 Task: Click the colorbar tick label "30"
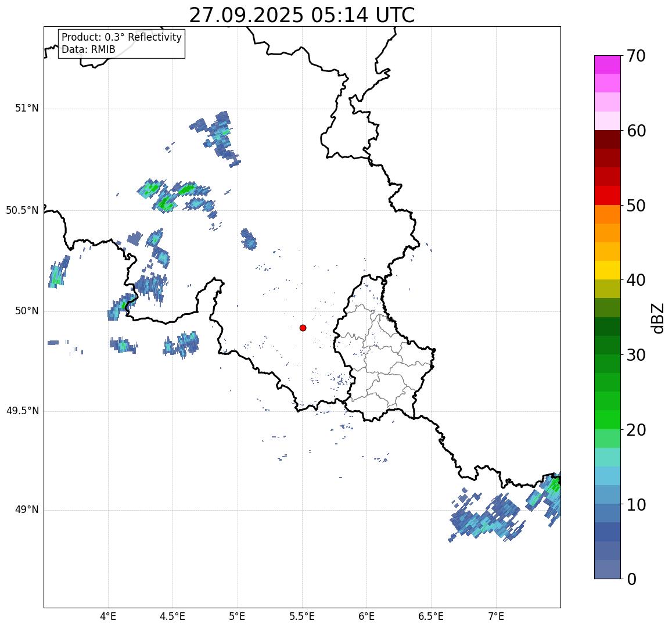click(636, 355)
